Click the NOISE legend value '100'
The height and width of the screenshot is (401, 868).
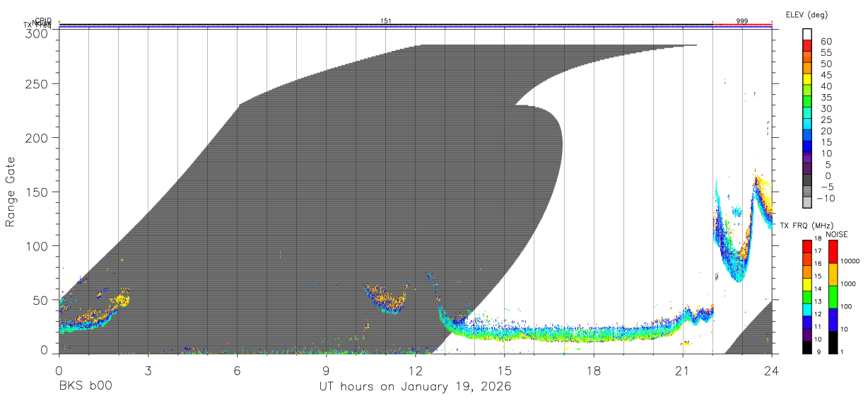[x=847, y=307]
